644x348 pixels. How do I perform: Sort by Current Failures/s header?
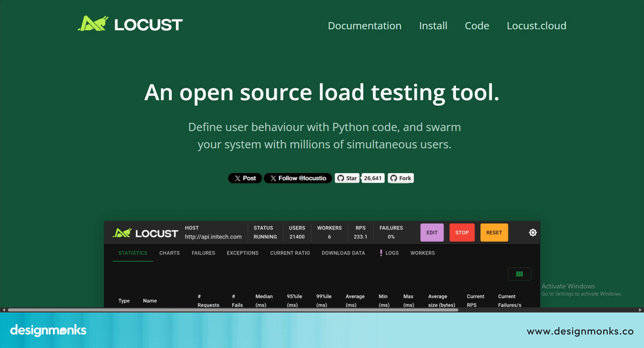pos(509,301)
